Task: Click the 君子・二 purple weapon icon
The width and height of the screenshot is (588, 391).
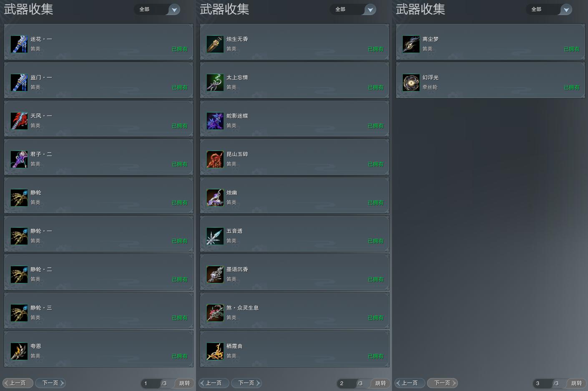Action: pos(19,159)
